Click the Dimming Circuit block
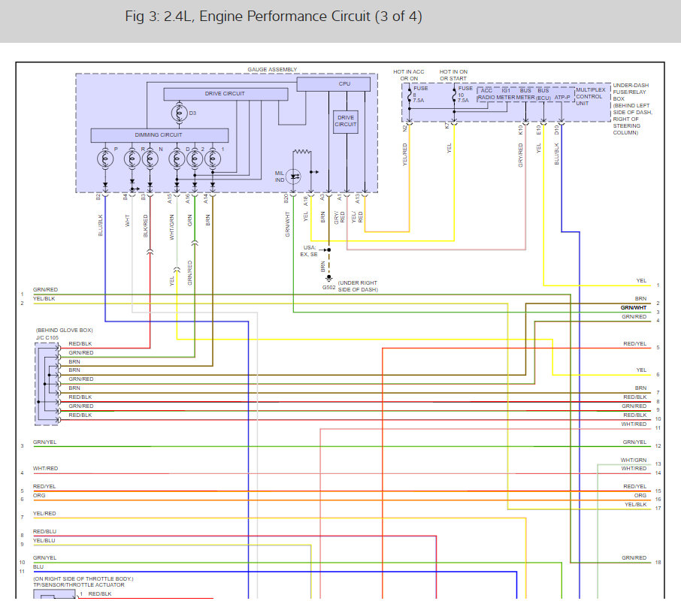The height and width of the screenshot is (616, 681). pyautogui.click(x=159, y=135)
